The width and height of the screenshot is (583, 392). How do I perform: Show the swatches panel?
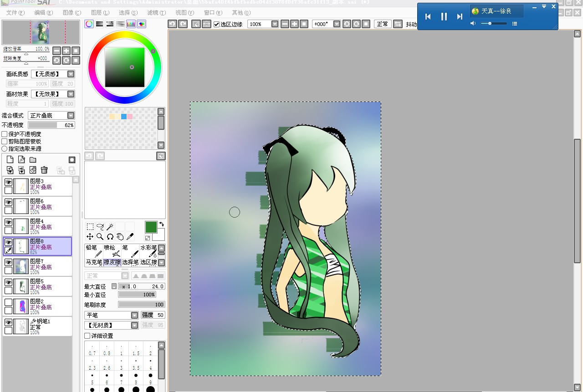coord(131,24)
